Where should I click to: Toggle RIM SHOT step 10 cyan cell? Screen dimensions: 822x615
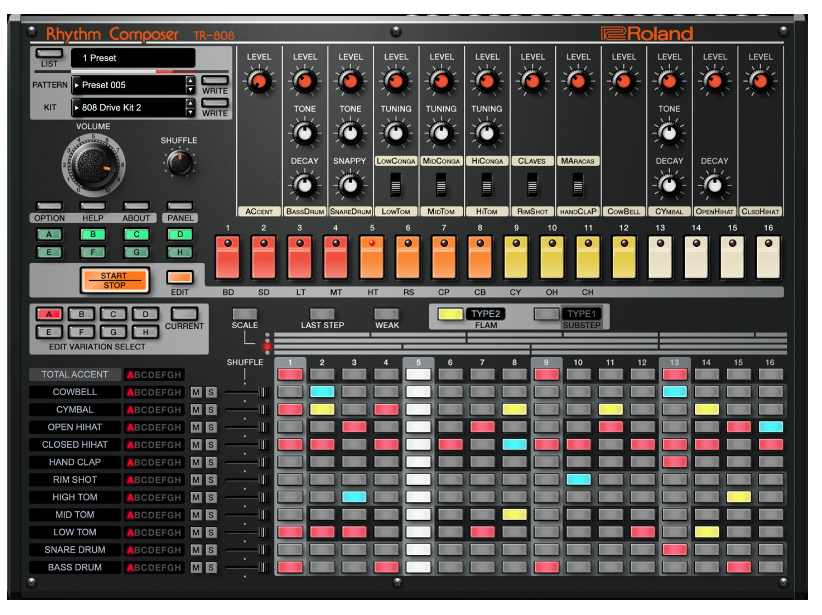(x=579, y=479)
